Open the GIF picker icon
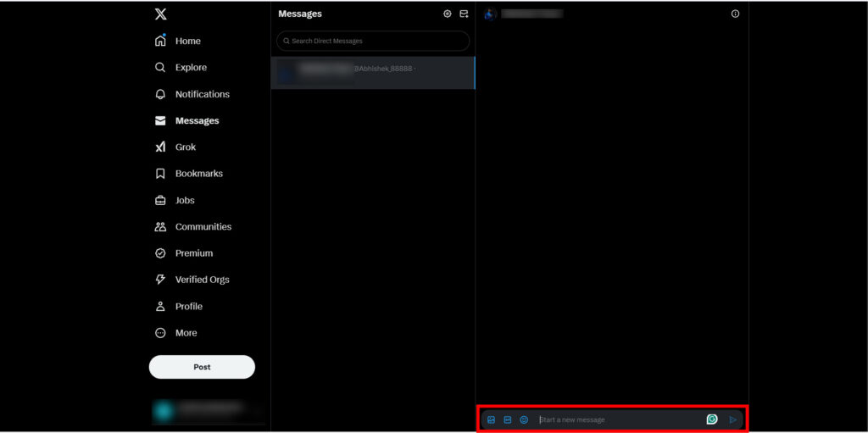Viewport: 868px width, 433px height. point(508,419)
